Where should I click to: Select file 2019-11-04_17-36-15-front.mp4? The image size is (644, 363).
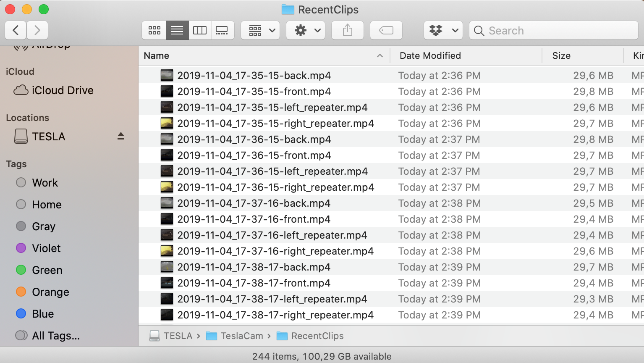point(254,155)
